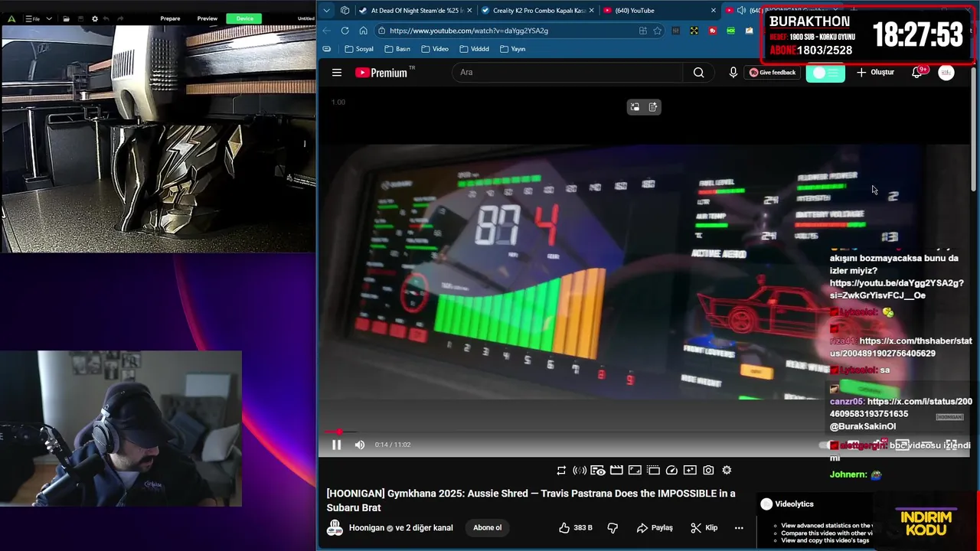Open the Basın bookmarks folder
Screen dimensions: 980x551
tap(397, 49)
